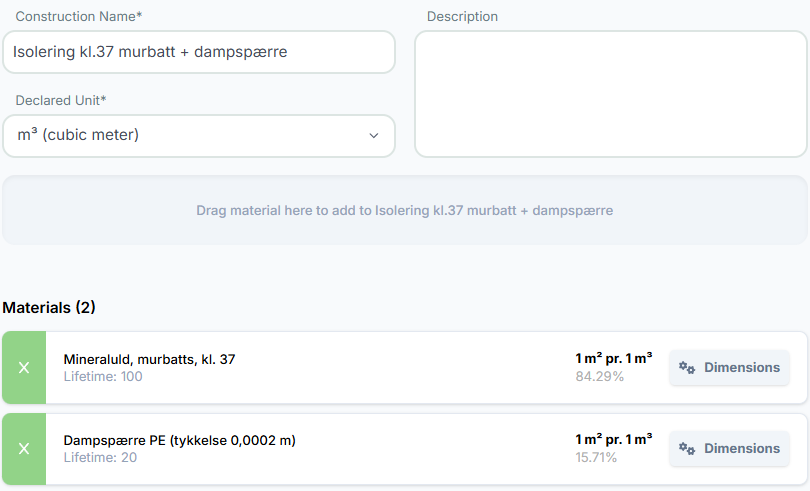Select the Dampspærre PE material name

pos(180,440)
